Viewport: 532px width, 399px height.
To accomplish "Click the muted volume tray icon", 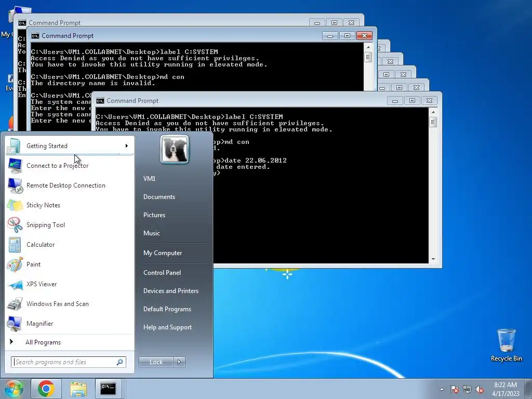I will (x=480, y=389).
